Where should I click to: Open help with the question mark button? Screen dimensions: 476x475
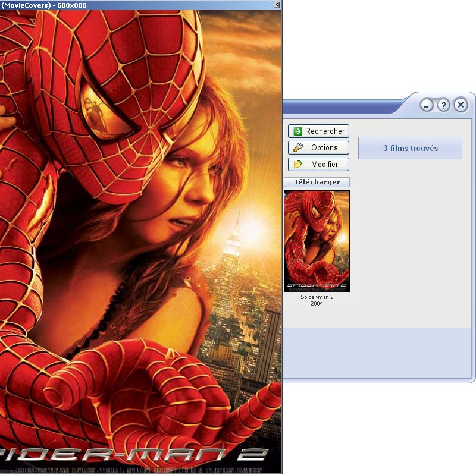coord(444,106)
